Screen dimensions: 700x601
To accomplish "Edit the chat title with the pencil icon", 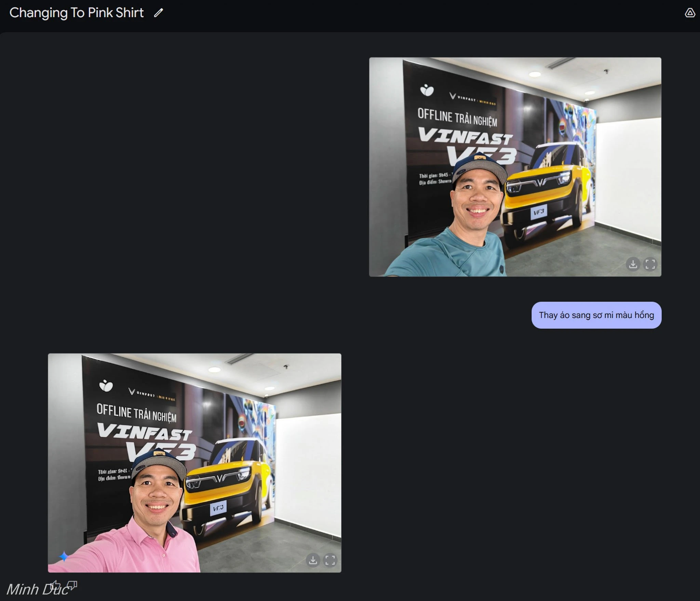I will point(158,13).
